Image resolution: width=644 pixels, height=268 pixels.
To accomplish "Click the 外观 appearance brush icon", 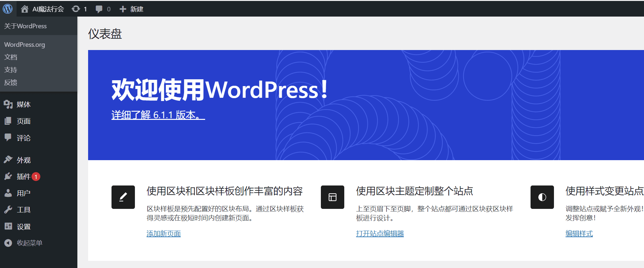I will click(8, 160).
